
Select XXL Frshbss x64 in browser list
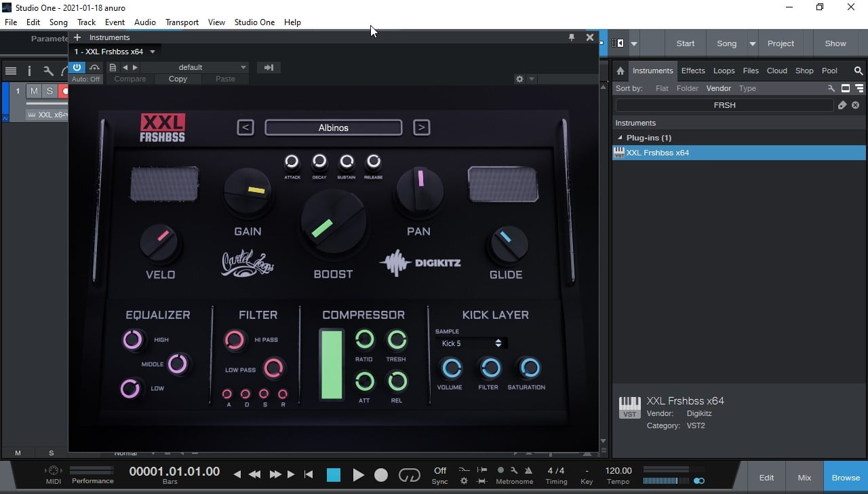click(x=738, y=153)
